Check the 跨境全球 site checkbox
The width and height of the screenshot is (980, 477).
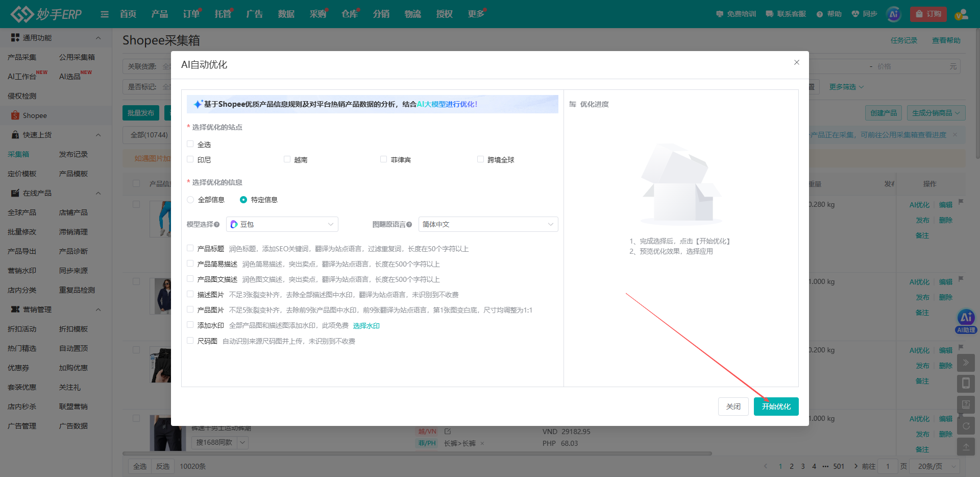[480, 159]
